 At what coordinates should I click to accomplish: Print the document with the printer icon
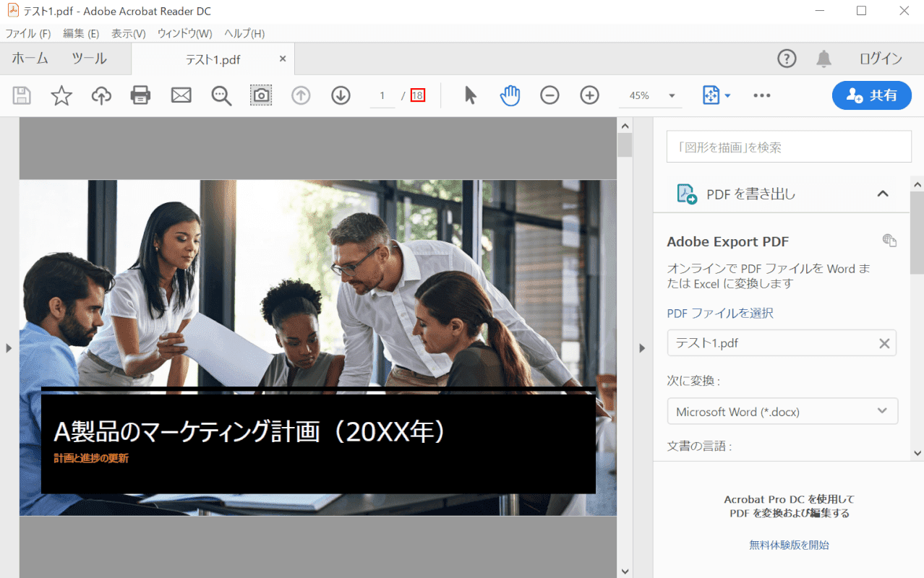pos(140,95)
